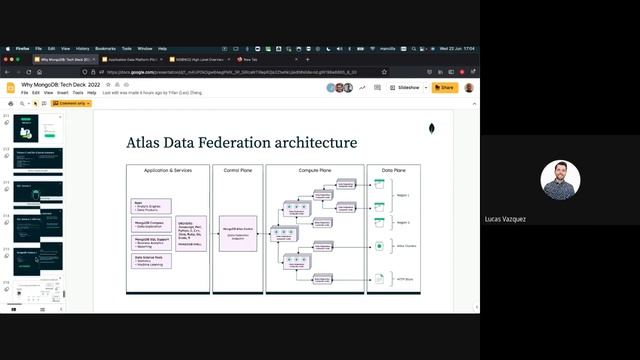Switch to grid view at panel bottom

coord(42,309)
